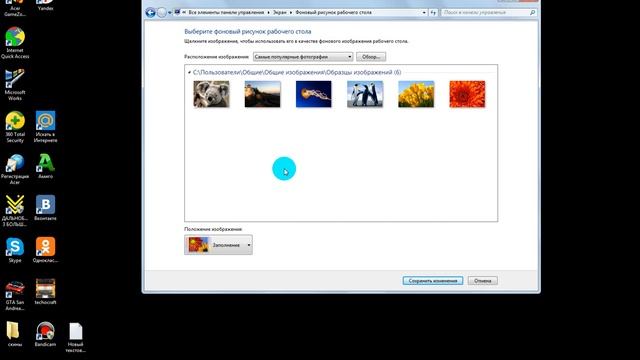Select the GTA San Andreas shortcut
Image resolution: width=640 pixels, height=360 pixels.
point(15,295)
